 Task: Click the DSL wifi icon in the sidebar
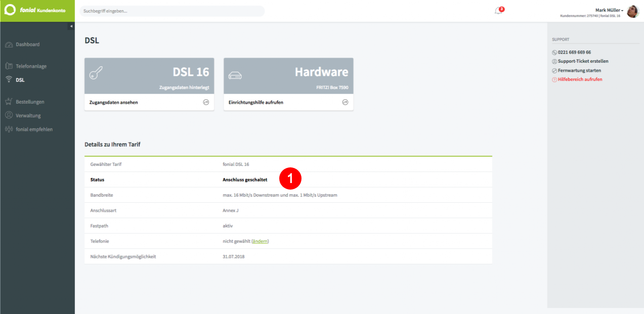(9, 80)
